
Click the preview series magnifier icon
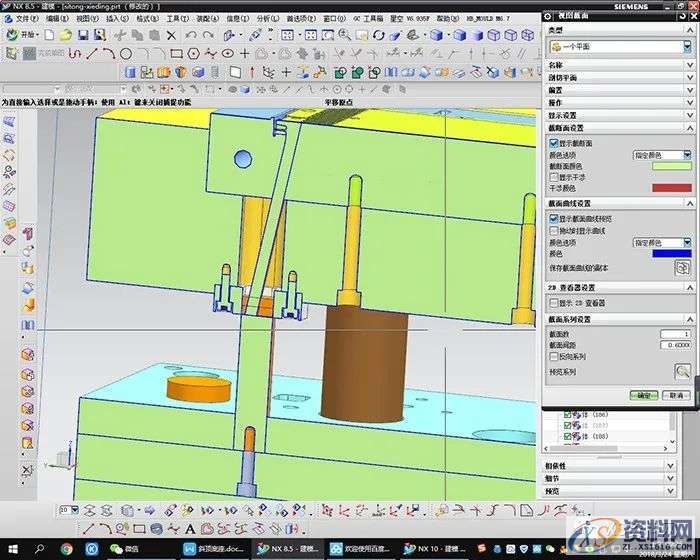tap(682, 370)
